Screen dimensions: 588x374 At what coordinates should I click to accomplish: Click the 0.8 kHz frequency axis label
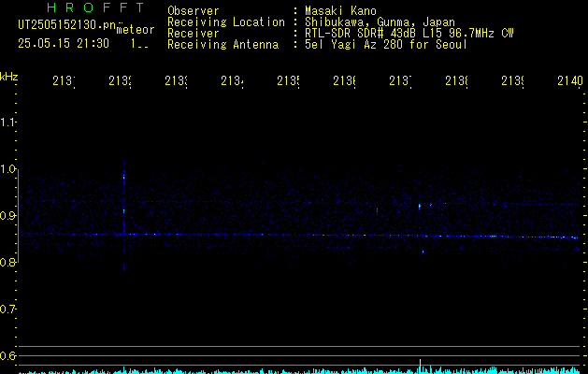[x=7, y=262]
